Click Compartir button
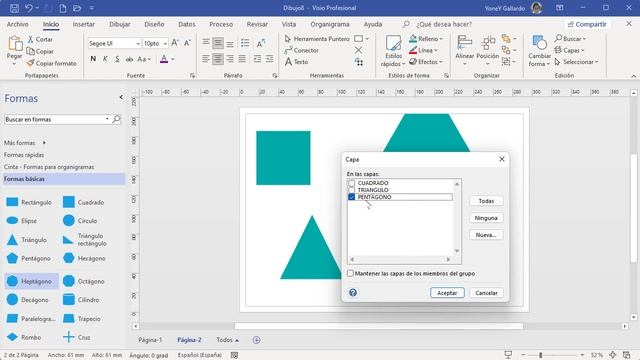Viewport: 640px width, 360px height. pyautogui.click(x=587, y=24)
